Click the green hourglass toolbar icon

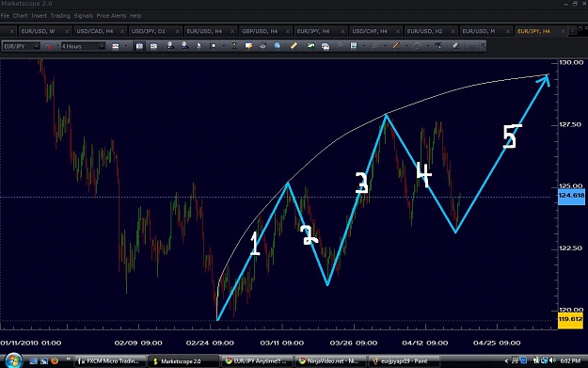coord(234,46)
